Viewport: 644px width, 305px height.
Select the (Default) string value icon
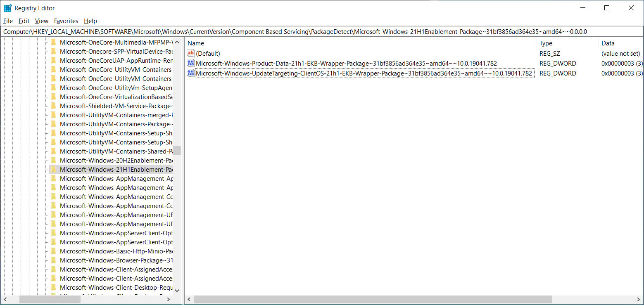191,53
